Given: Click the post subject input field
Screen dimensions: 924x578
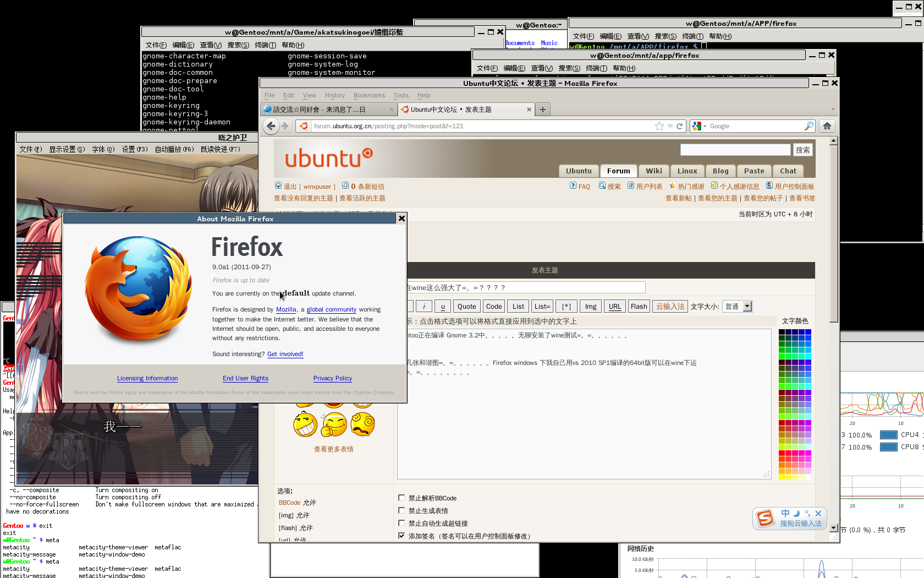Looking at the screenshot, I should (x=526, y=287).
